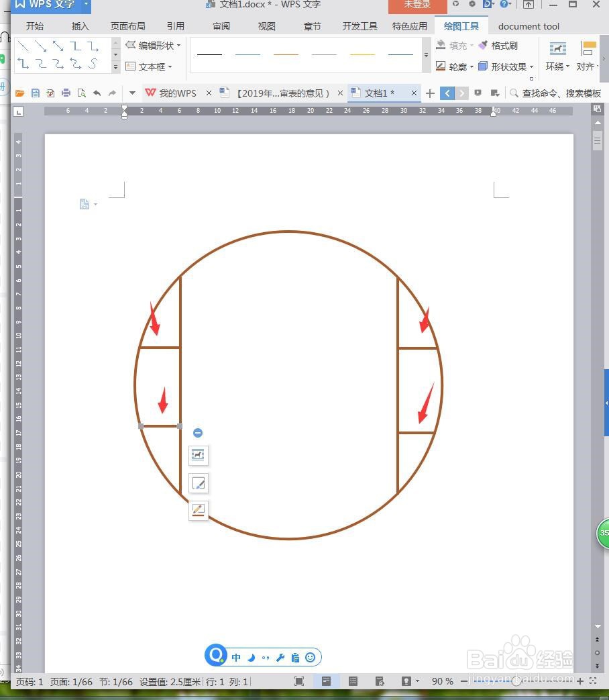Image resolution: width=609 pixels, height=700 pixels.
Task: Click the 中 language toggle on input bar
Action: pyautogui.click(x=236, y=657)
